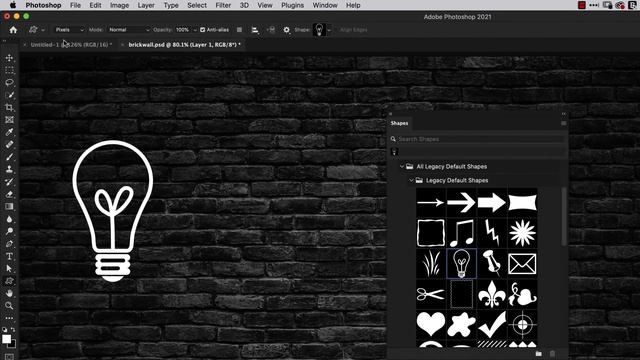Open the tool mode Pixels dropdown
Viewport: 640px width, 360px height.
point(69,30)
